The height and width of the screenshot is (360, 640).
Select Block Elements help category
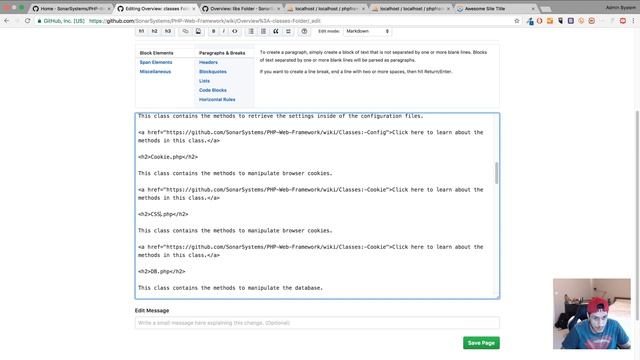[x=156, y=53]
